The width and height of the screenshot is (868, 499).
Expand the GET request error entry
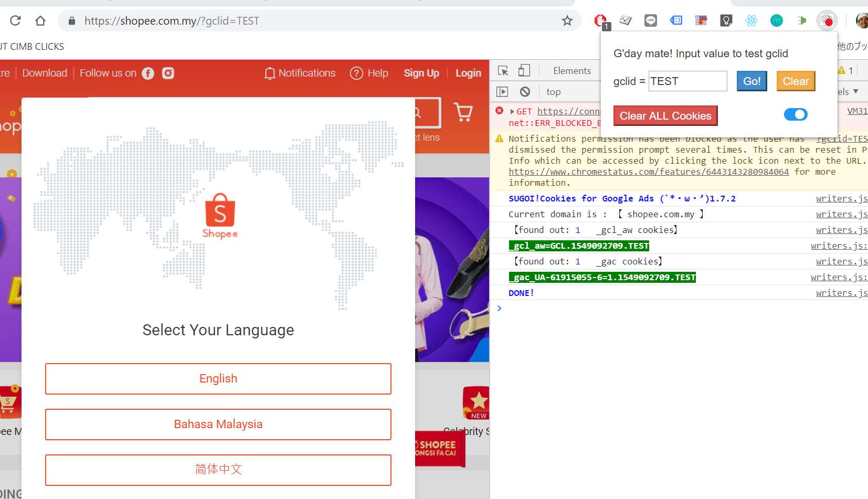[512, 112]
